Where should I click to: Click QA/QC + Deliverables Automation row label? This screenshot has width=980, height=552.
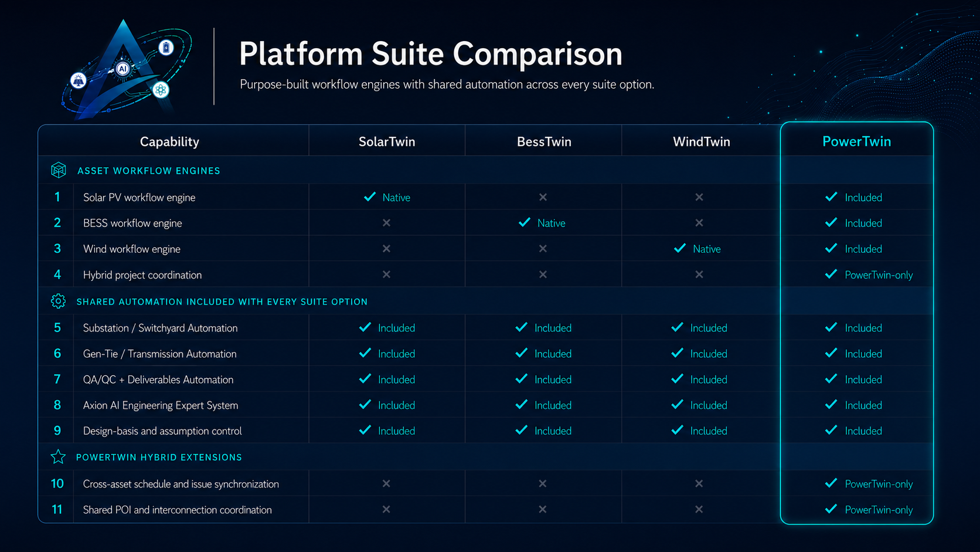pyautogui.click(x=158, y=380)
